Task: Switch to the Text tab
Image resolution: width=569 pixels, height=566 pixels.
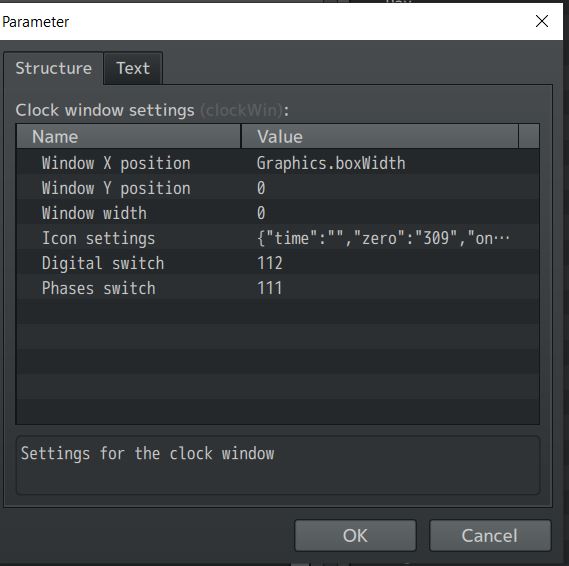Action: [x=133, y=68]
